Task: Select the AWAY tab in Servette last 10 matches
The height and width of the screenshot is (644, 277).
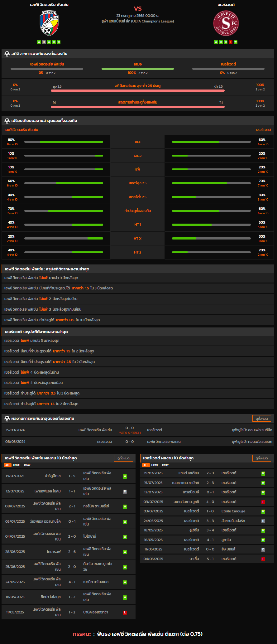Action: point(165,465)
